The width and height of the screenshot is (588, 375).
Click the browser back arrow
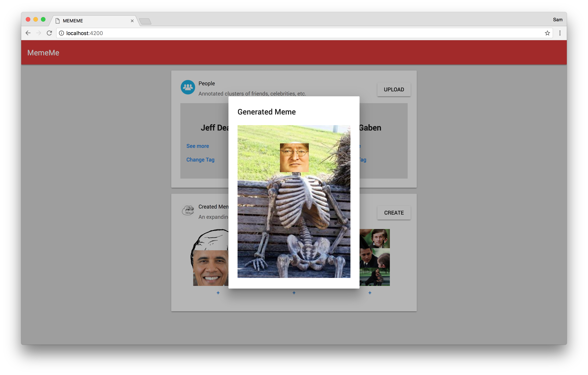click(x=28, y=33)
